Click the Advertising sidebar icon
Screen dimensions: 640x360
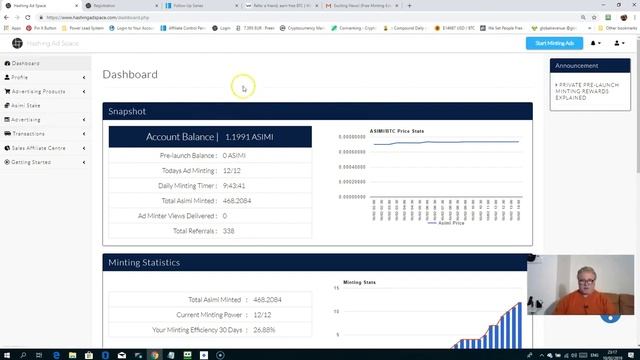[x=7, y=120]
